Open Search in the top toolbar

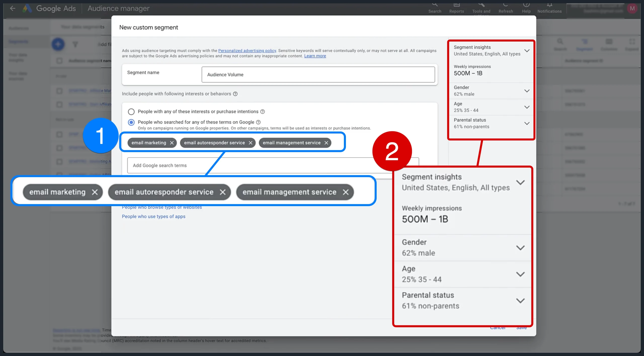(x=435, y=8)
